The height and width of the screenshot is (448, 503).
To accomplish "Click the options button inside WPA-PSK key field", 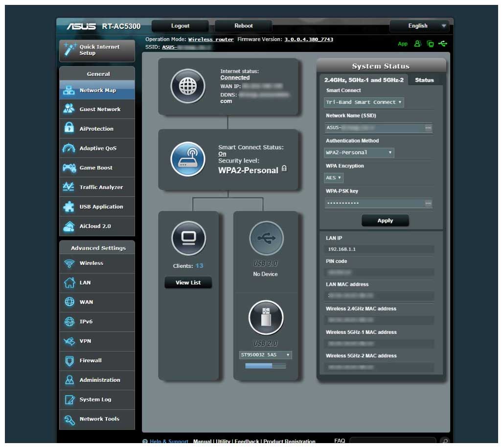I will [x=428, y=203].
